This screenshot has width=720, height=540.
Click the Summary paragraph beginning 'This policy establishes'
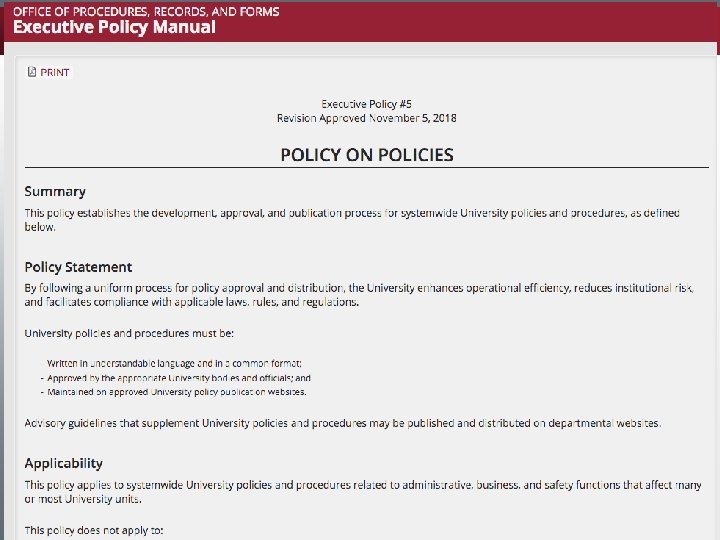coord(352,220)
